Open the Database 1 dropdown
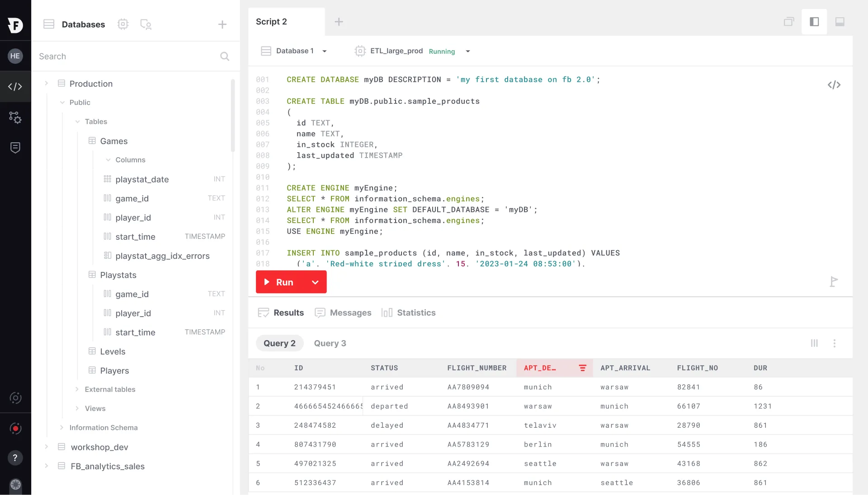The width and height of the screenshot is (868, 495). pos(294,51)
